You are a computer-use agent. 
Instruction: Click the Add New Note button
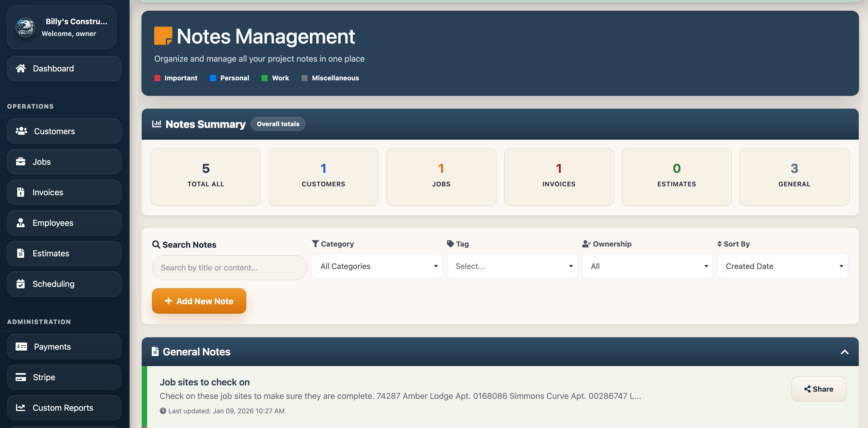[x=199, y=301]
